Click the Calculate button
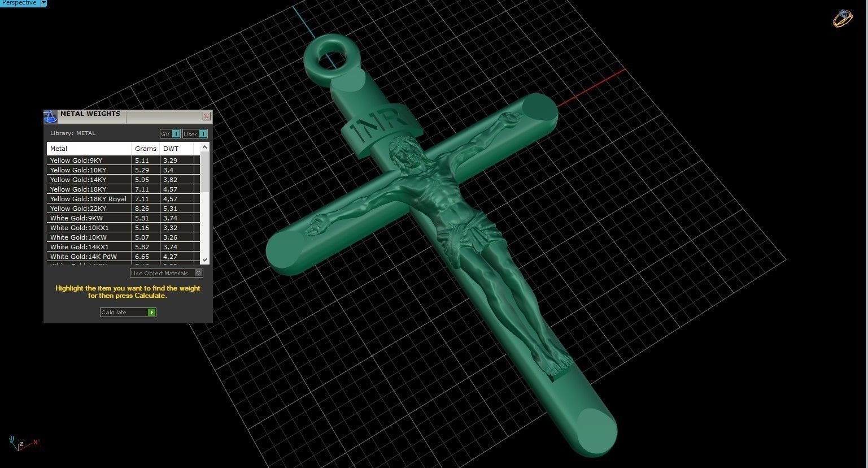Image resolution: width=868 pixels, height=468 pixels. 128,312
